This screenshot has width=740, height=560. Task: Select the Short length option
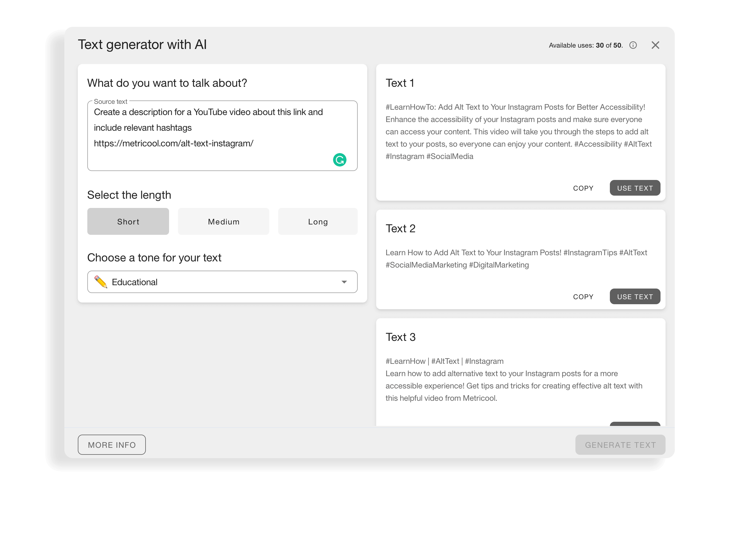128,221
